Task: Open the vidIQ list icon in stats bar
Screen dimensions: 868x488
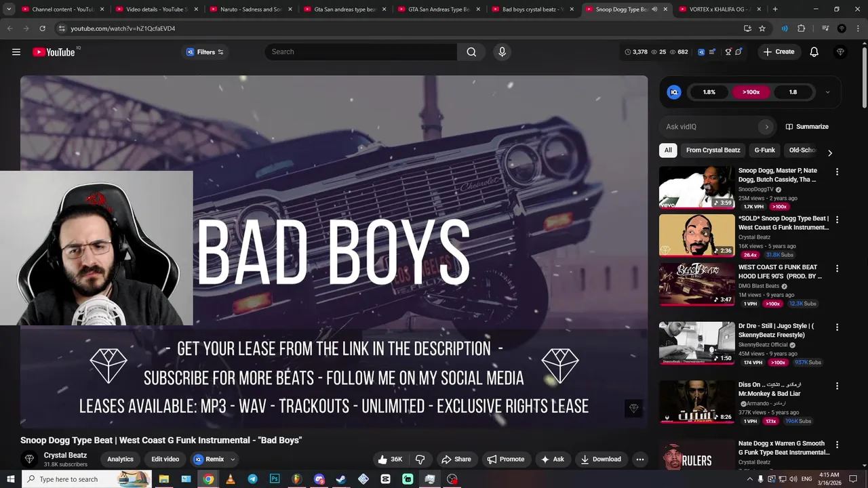Action: [x=712, y=52]
